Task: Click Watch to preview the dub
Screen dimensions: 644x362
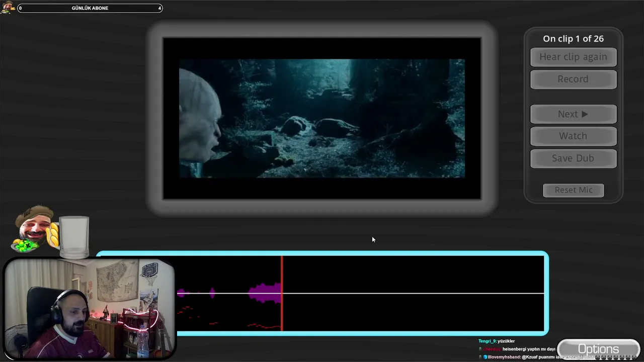Action: click(x=573, y=136)
